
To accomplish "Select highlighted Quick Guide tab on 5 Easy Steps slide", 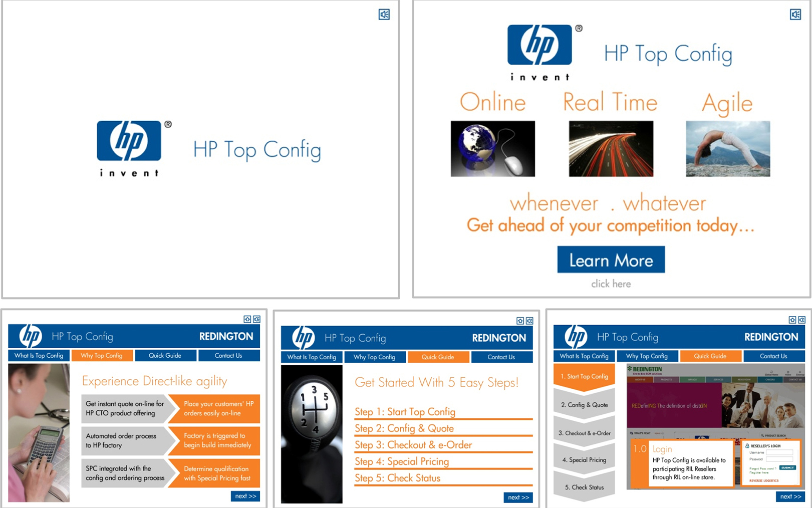I will point(438,357).
